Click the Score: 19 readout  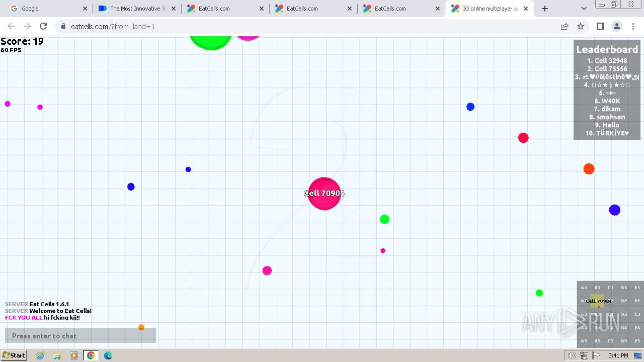coord(22,42)
